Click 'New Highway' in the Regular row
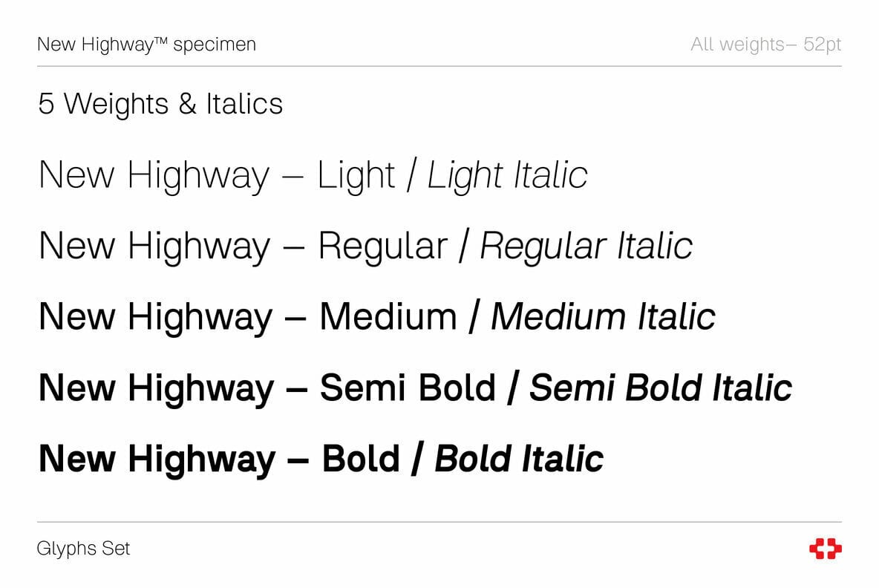The width and height of the screenshot is (879, 588). click(154, 246)
